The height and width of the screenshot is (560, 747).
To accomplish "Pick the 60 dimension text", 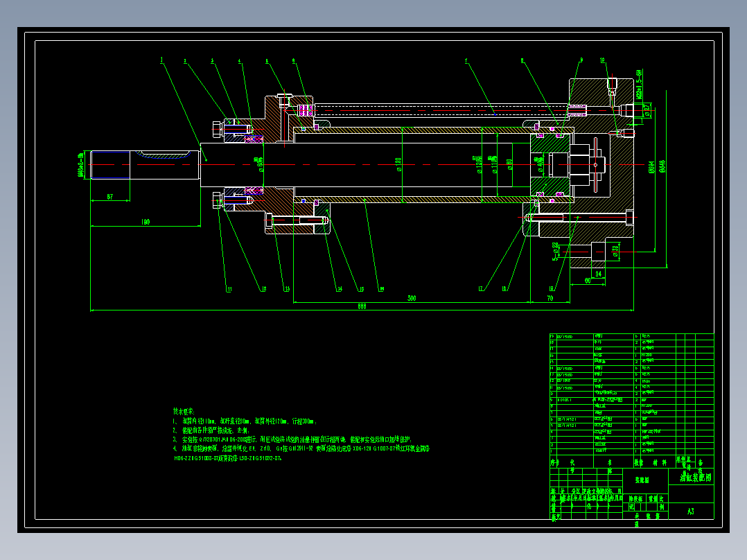I will (x=588, y=281).
